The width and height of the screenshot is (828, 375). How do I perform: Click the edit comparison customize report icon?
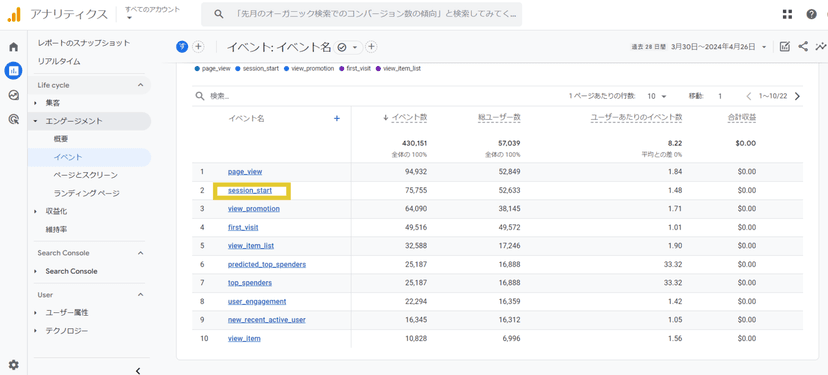pyautogui.click(x=785, y=47)
